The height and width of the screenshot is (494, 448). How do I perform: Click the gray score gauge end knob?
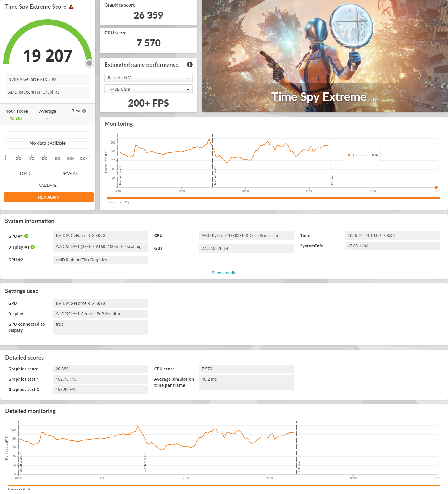tap(89, 63)
